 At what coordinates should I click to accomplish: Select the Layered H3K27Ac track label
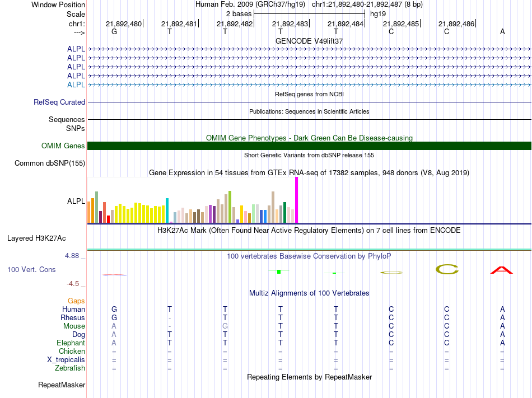[x=36, y=238]
